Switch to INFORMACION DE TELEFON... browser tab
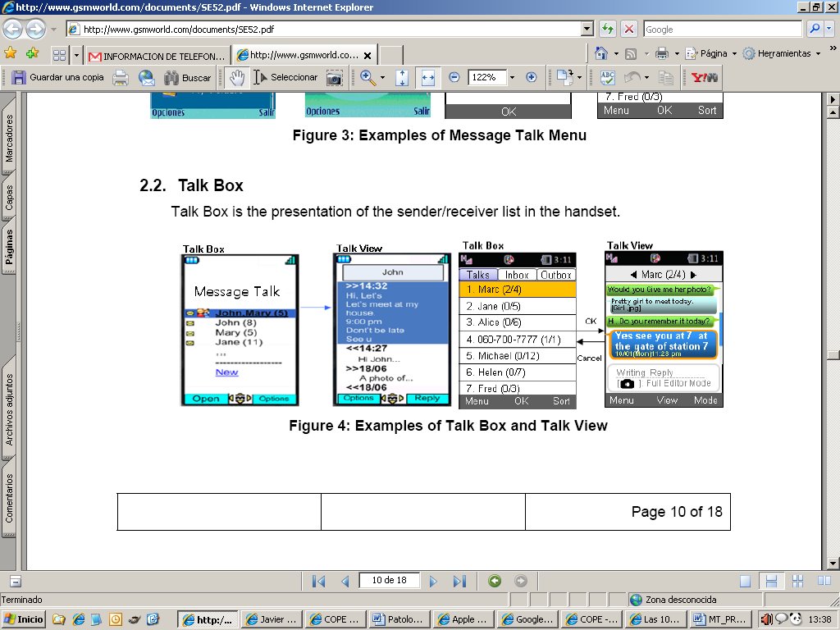 (x=158, y=56)
